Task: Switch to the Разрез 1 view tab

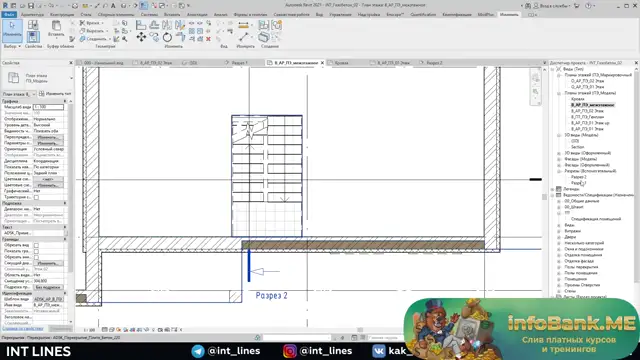Action: 240,63
